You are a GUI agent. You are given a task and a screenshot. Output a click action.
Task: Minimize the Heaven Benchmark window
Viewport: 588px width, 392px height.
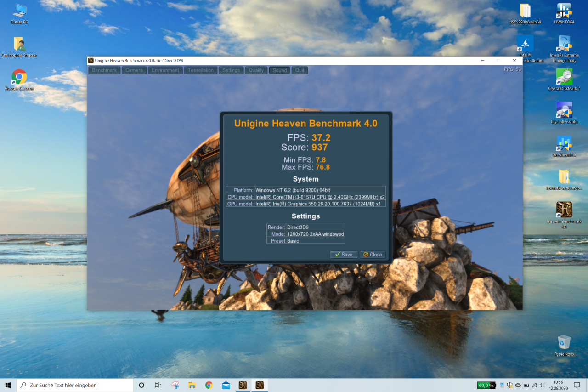pyautogui.click(x=482, y=60)
